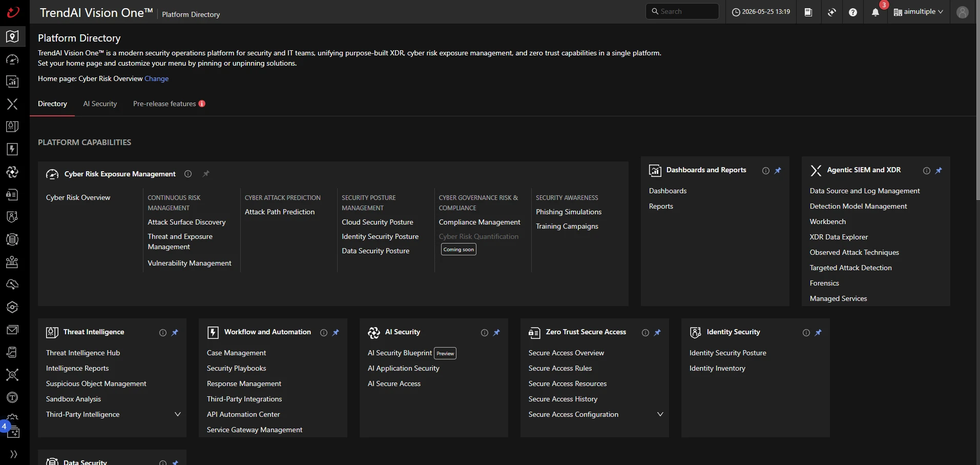Click the database-shaped Data Security sidebar icon
This screenshot has height=465, width=980.
12,239
